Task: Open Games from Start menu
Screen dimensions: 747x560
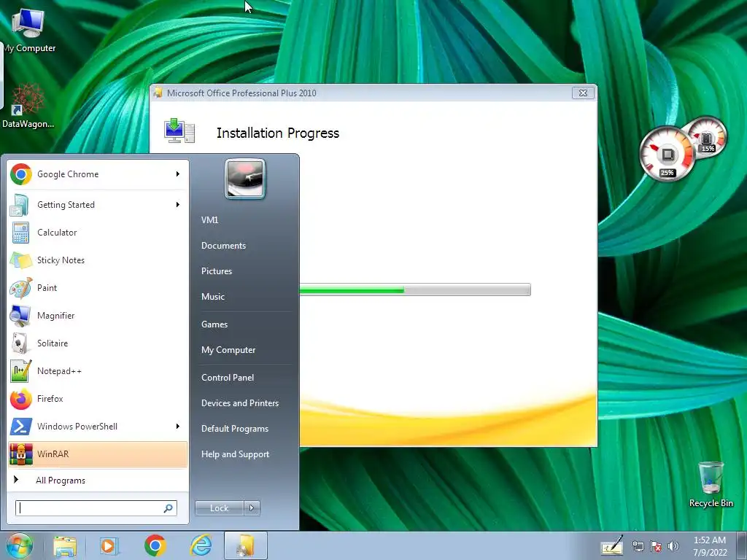Action: (214, 324)
